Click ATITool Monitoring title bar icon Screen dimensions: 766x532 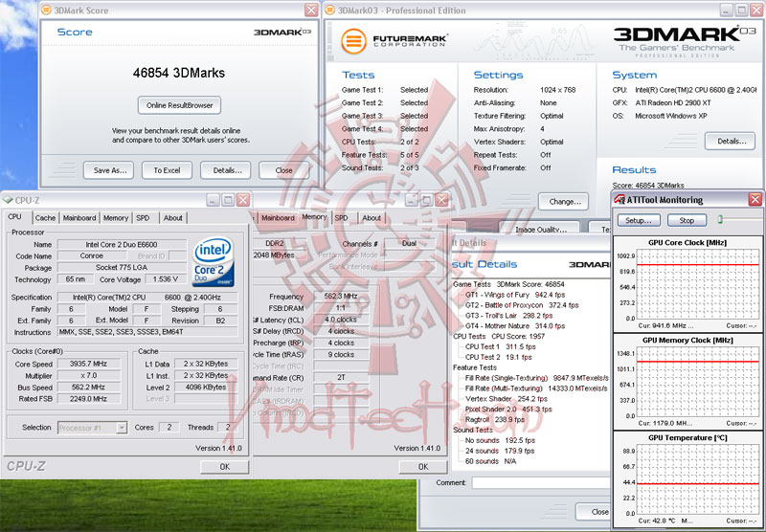tap(620, 199)
